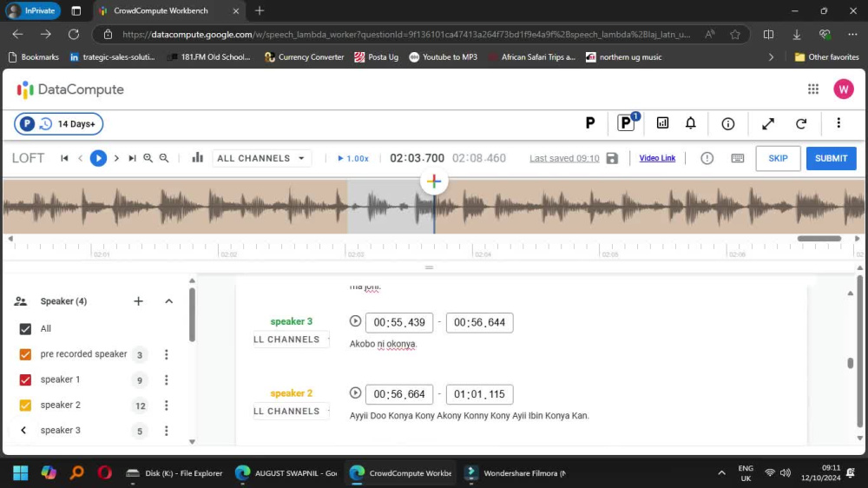Open the alert circle icon beside Video Link
Screen dimensions: 868x488
click(x=707, y=158)
